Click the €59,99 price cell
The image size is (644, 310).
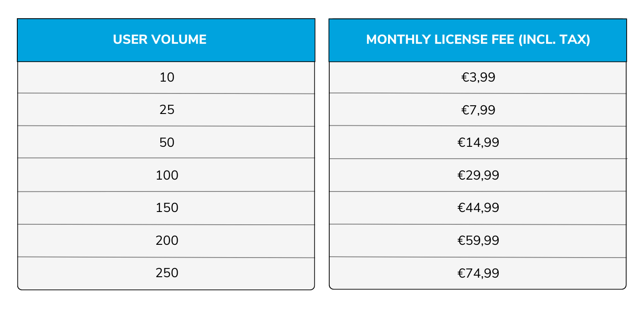(478, 241)
